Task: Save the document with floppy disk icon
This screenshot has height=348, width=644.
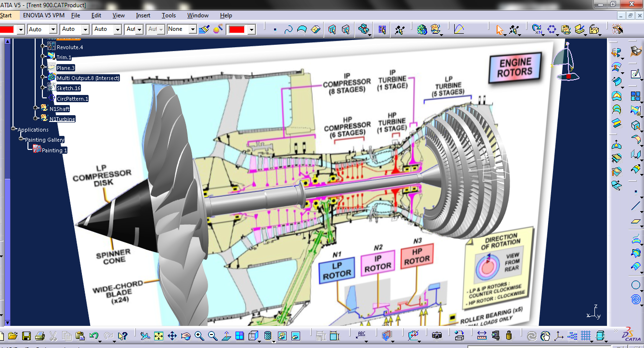Action: coord(26,336)
